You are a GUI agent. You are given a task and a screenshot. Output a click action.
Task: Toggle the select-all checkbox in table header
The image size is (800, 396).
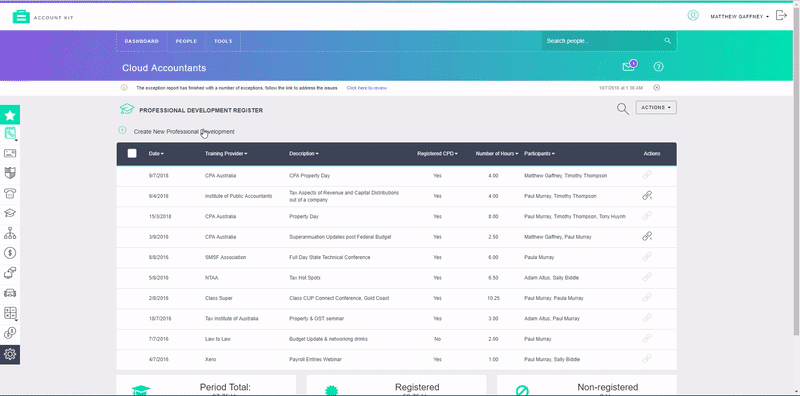[x=132, y=153]
